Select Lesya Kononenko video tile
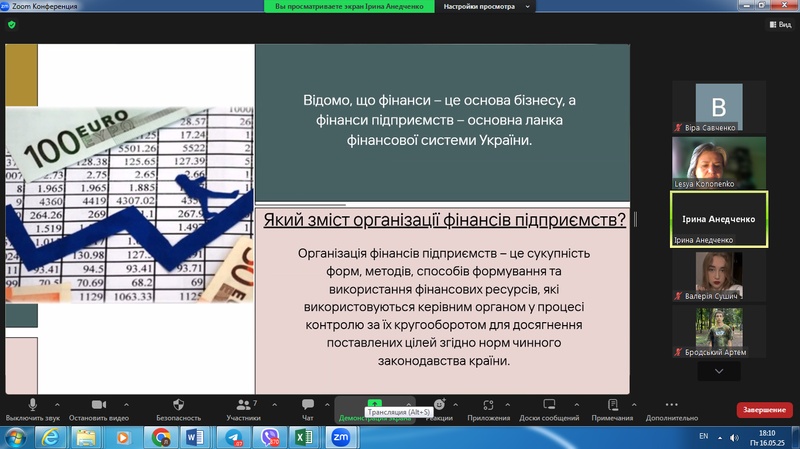The width and height of the screenshot is (800, 449). (719, 163)
